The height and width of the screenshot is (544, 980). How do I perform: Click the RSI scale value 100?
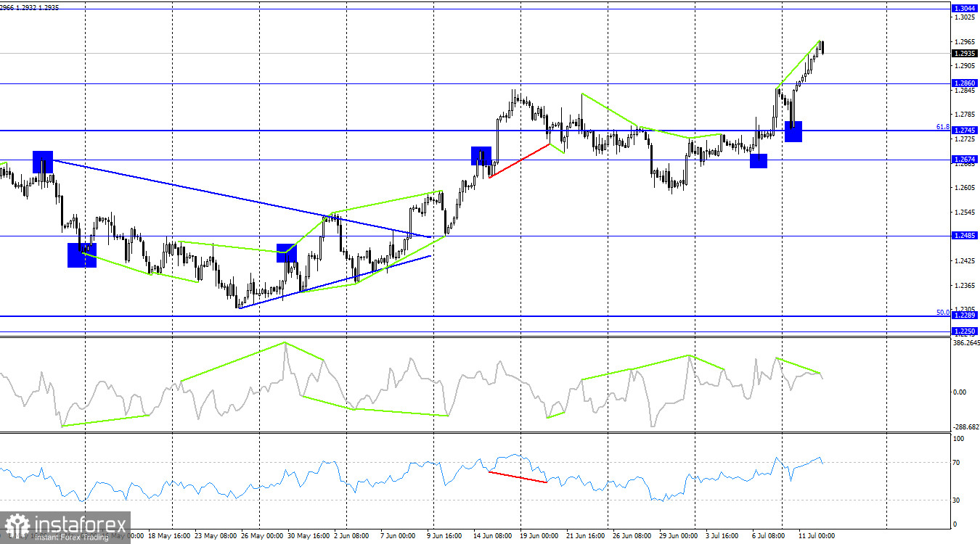click(960, 439)
